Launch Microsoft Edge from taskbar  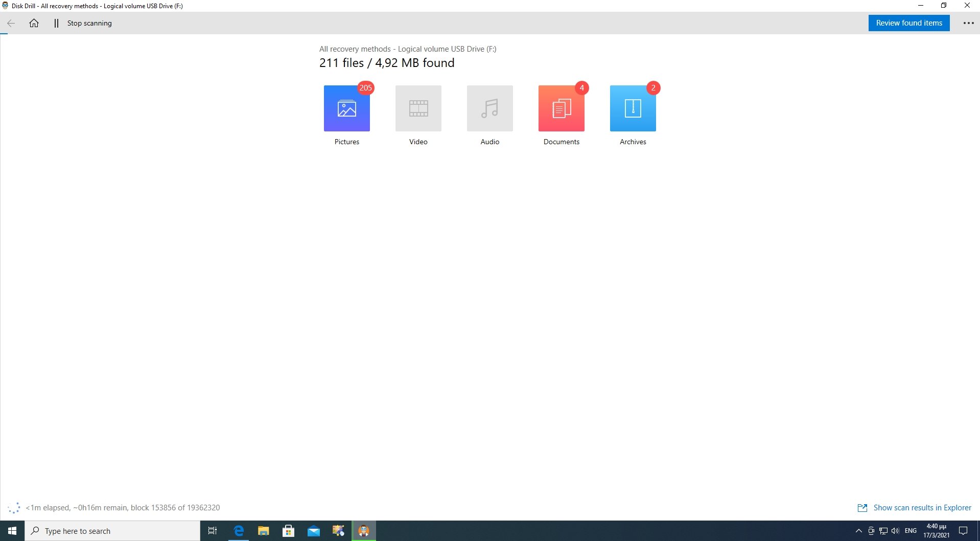pyautogui.click(x=238, y=531)
